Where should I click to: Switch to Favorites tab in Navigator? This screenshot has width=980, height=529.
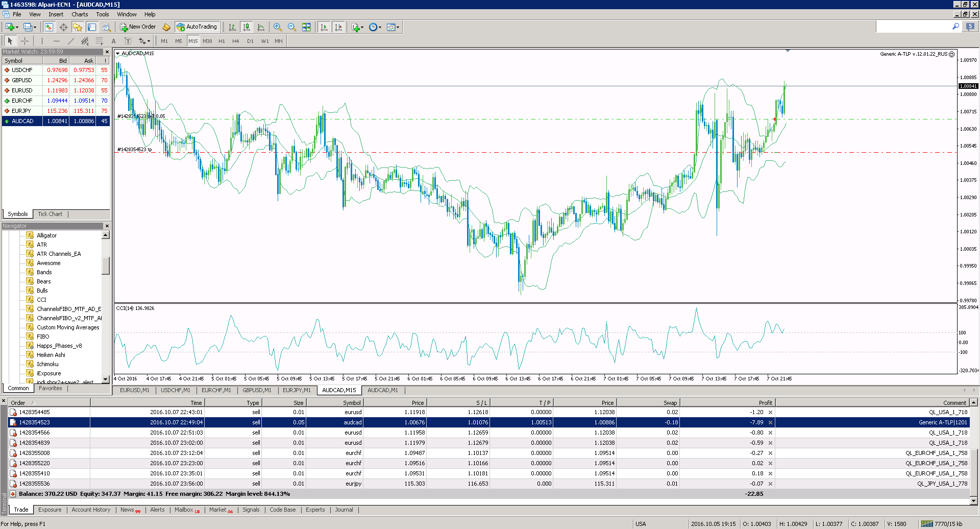click(x=51, y=388)
